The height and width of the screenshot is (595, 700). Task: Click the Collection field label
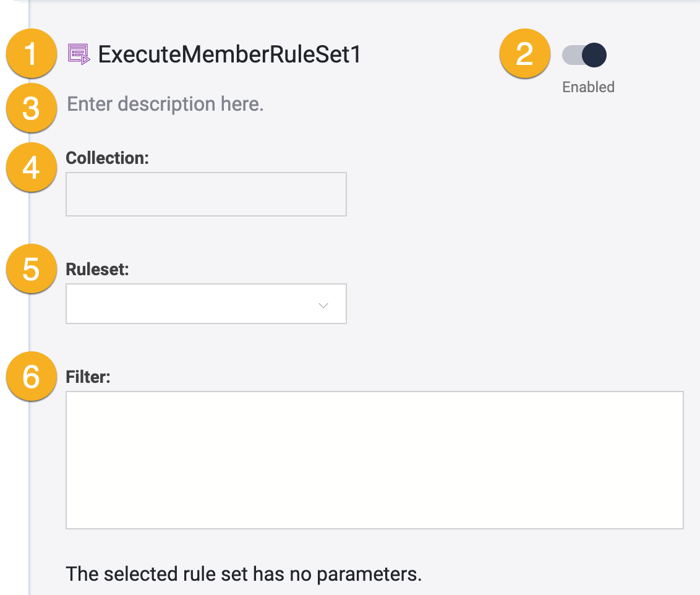[107, 158]
